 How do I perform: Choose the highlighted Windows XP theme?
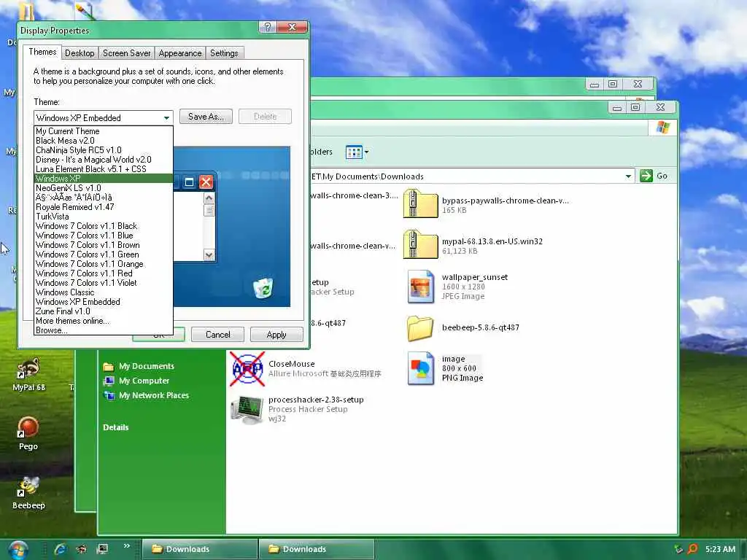[x=104, y=179]
